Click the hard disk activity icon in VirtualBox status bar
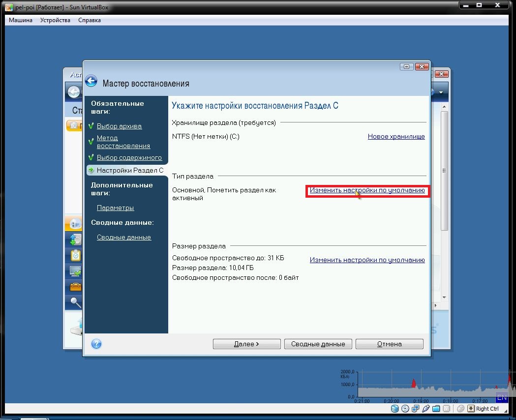Screen dimensions: 516x420 tap(395, 409)
